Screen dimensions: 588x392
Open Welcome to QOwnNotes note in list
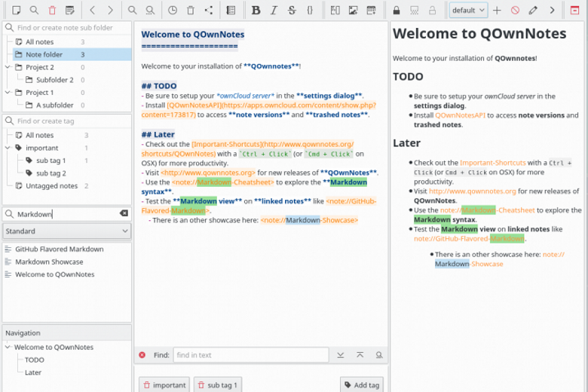point(55,274)
